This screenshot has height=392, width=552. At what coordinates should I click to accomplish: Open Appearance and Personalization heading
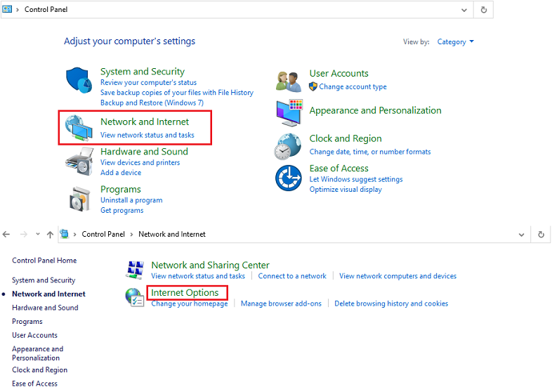[x=375, y=110]
